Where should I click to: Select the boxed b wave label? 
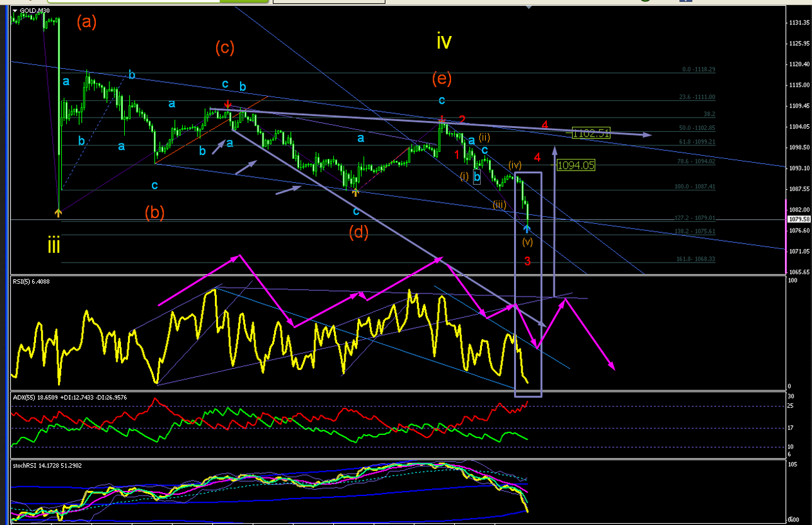[x=477, y=177]
